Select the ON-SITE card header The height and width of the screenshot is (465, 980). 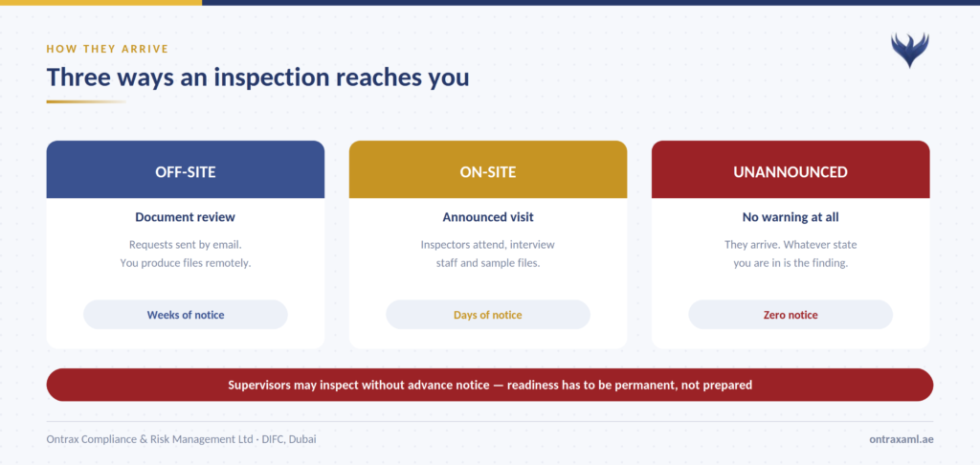coord(488,169)
